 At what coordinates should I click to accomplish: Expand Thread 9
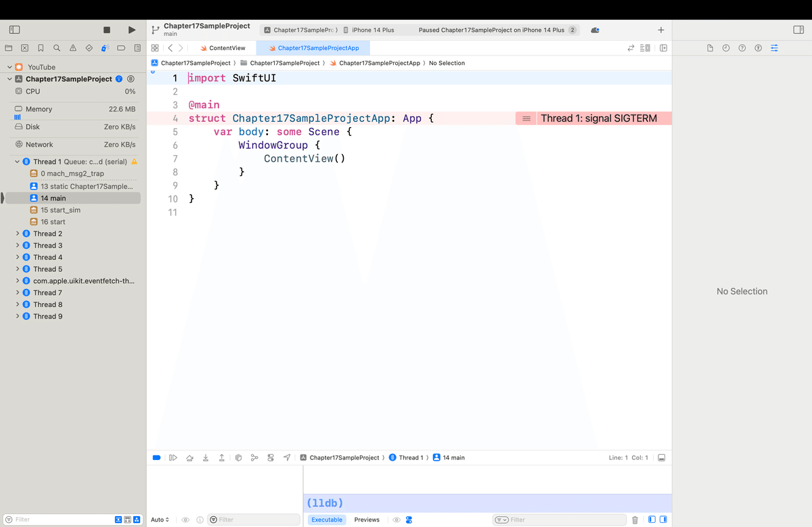click(17, 317)
